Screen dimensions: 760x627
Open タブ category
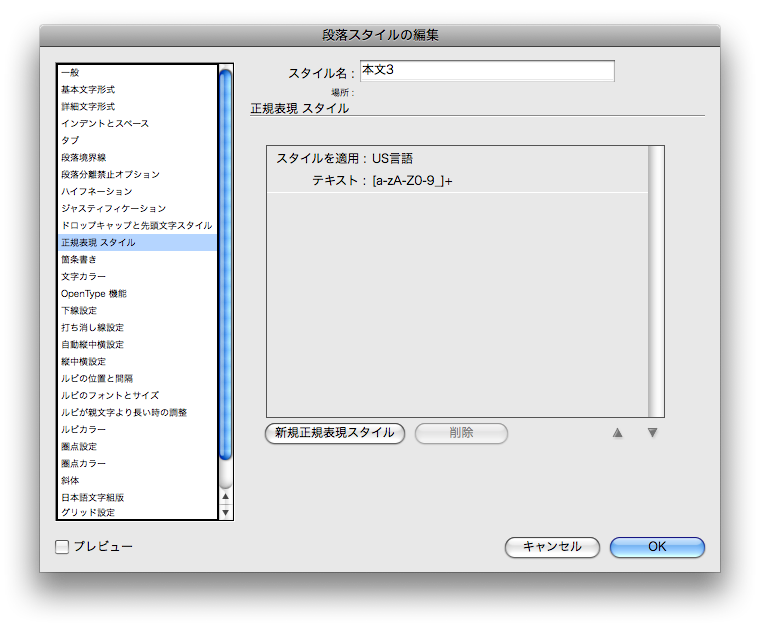(138, 141)
